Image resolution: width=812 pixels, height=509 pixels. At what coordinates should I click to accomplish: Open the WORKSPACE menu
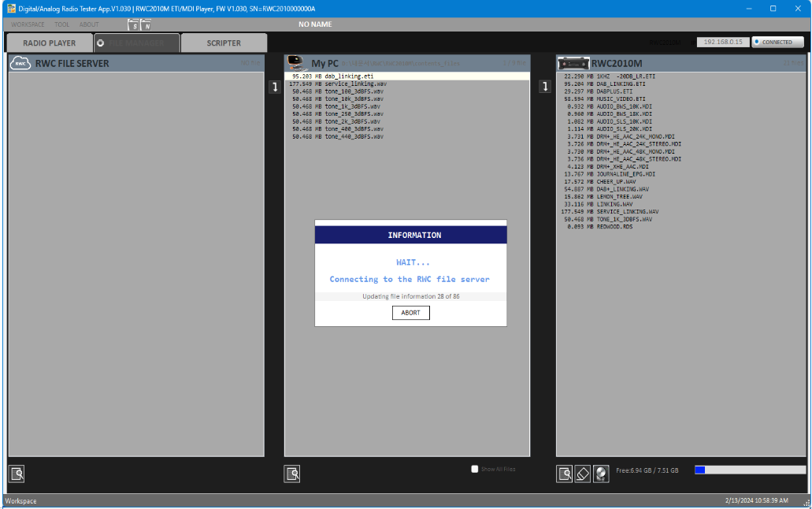tap(28, 24)
